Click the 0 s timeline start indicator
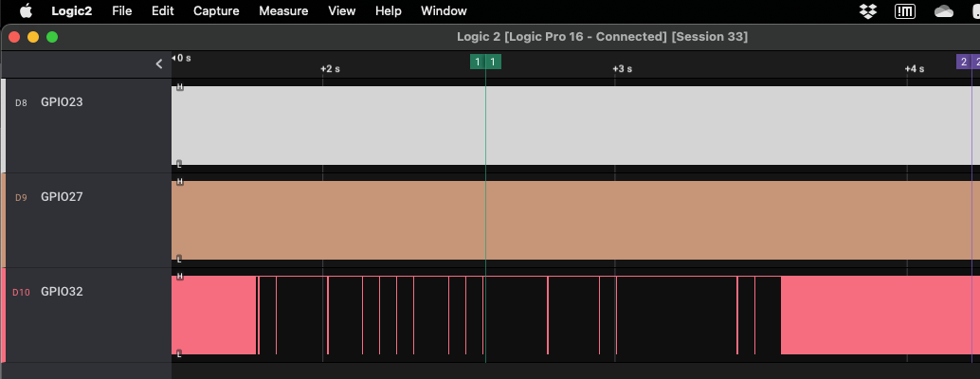The width and height of the screenshot is (980, 379). tap(181, 58)
